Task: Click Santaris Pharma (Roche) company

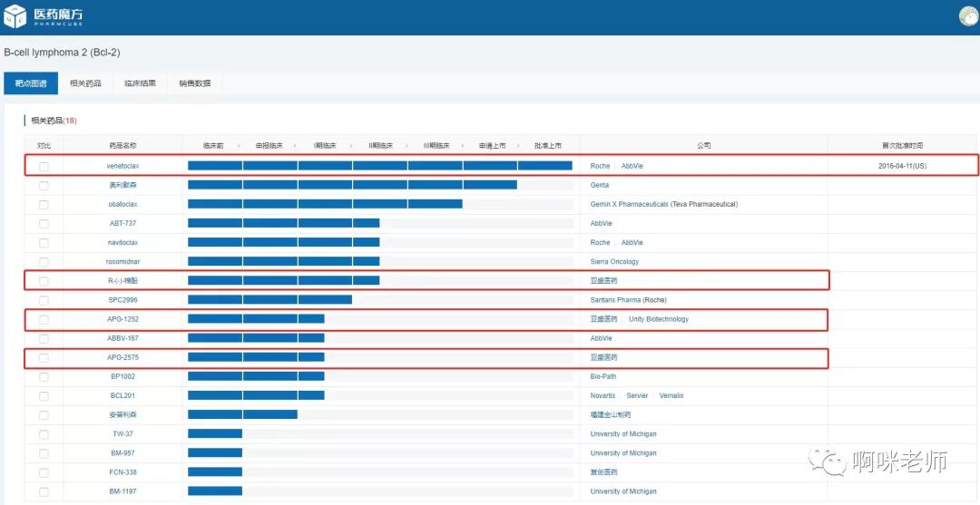Action: pos(628,300)
